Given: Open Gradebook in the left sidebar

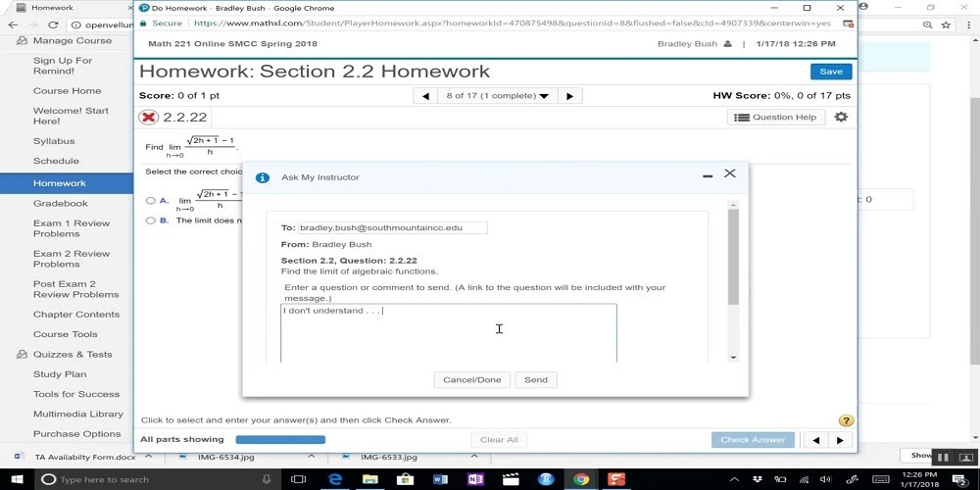Looking at the screenshot, I should point(61,203).
